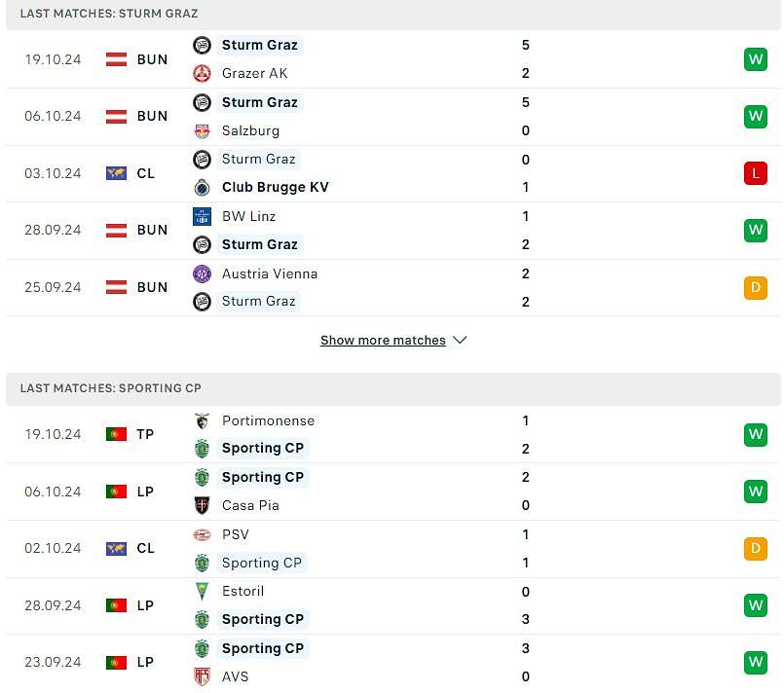The width and height of the screenshot is (784, 693).
Task: Open the D badge for PSV match
Action: click(x=756, y=549)
